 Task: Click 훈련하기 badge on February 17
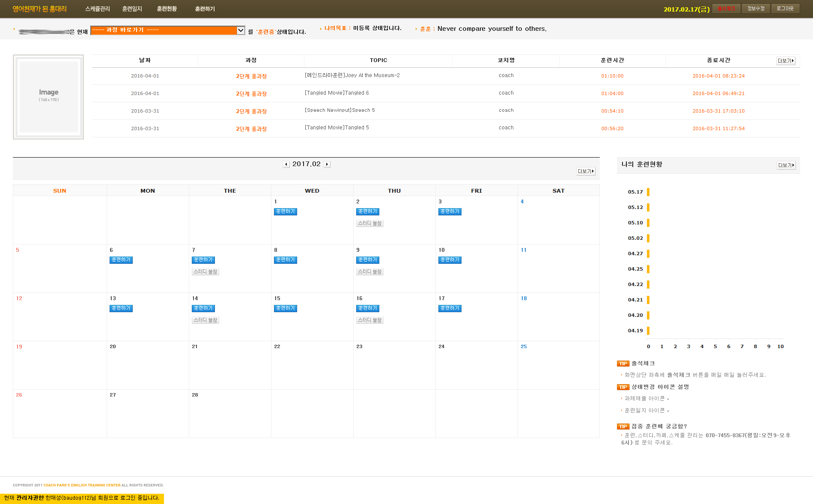click(x=450, y=308)
